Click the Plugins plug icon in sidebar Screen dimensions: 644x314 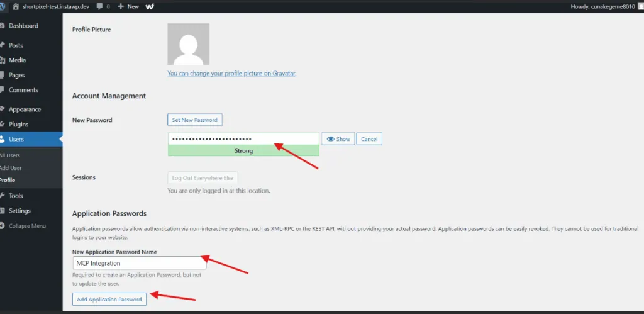pos(2,124)
